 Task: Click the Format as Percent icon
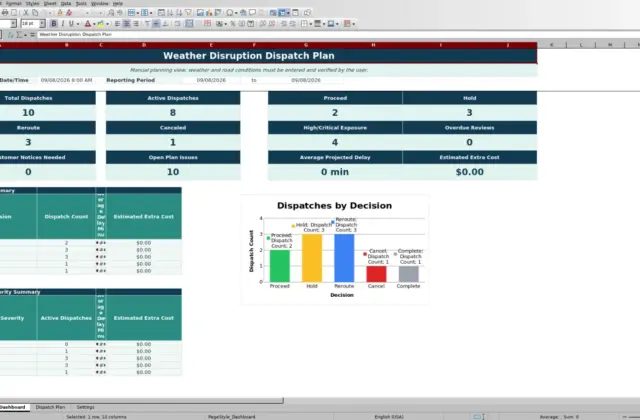[x=233, y=24]
